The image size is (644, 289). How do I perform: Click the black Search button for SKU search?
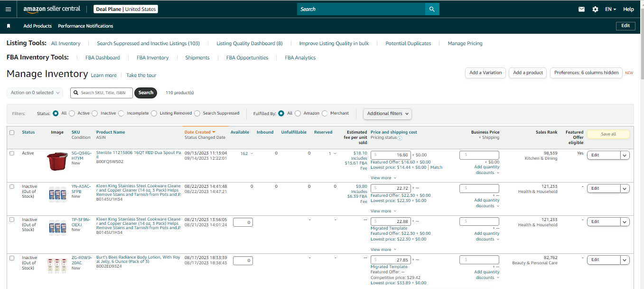click(146, 93)
